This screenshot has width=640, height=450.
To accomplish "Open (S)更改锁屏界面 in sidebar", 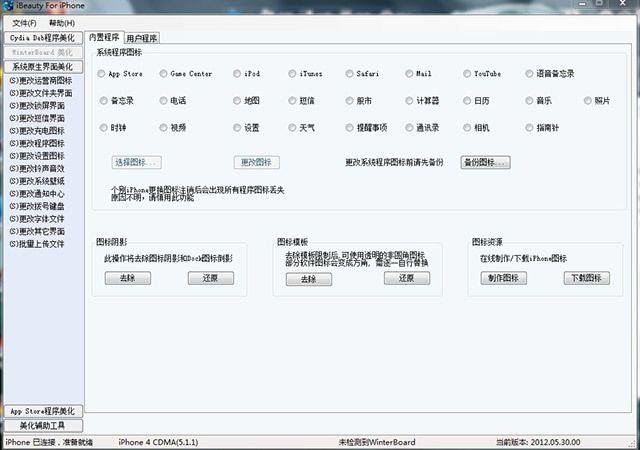I will 37,106.
